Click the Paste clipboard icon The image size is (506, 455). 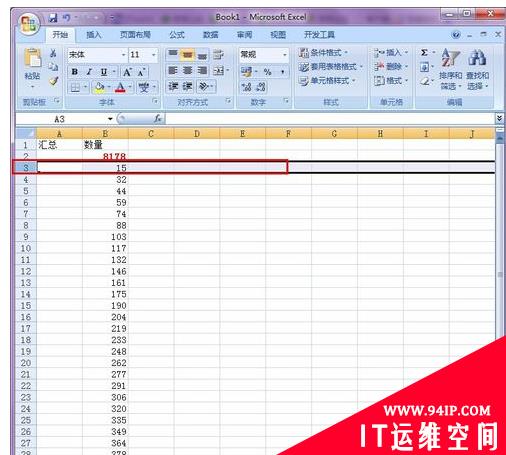pyautogui.click(x=33, y=58)
